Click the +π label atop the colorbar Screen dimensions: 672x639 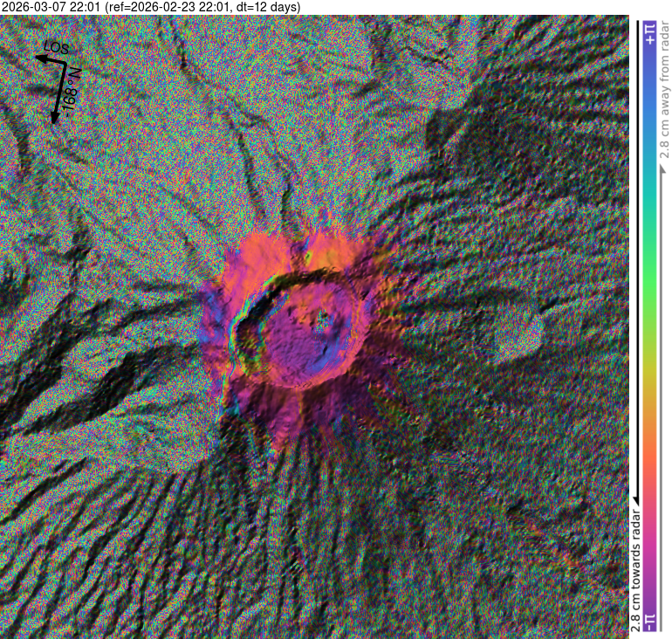click(648, 34)
